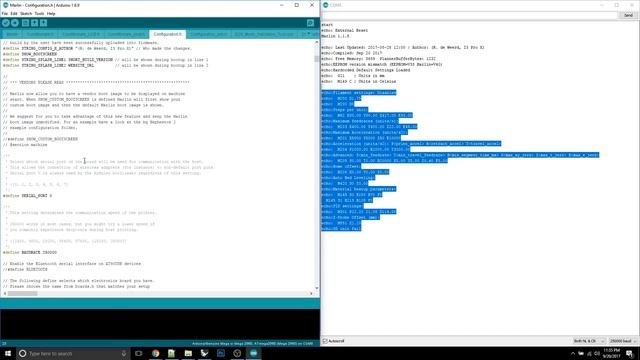
Task: Open the File menu
Action: 4,13
